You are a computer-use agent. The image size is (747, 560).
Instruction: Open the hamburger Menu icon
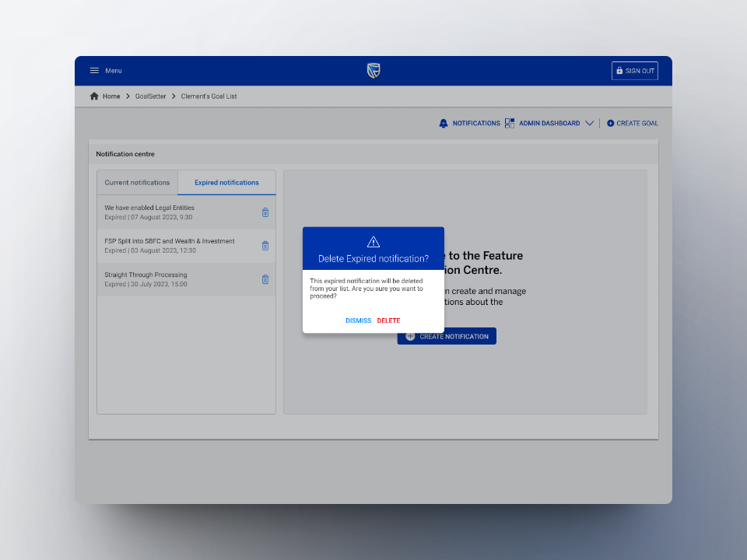pos(94,71)
